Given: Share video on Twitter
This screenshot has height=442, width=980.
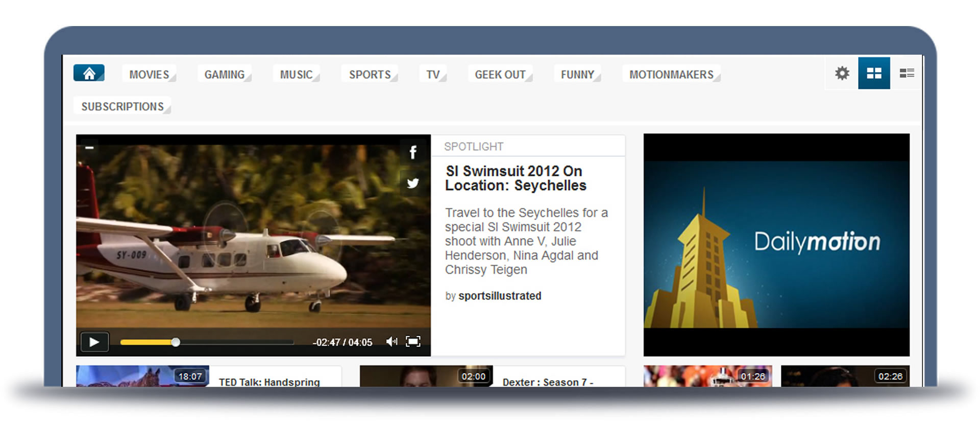Looking at the screenshot, I should 413,183.
